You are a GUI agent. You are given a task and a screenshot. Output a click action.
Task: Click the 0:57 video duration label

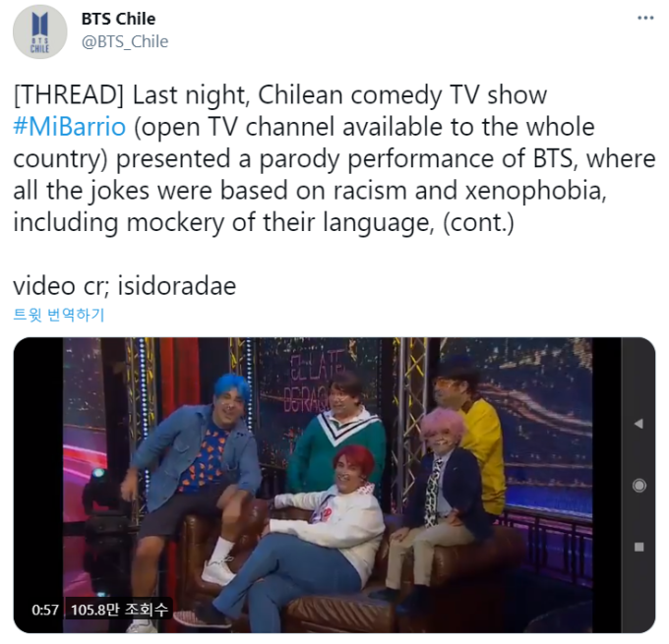[x=45, y=610]
